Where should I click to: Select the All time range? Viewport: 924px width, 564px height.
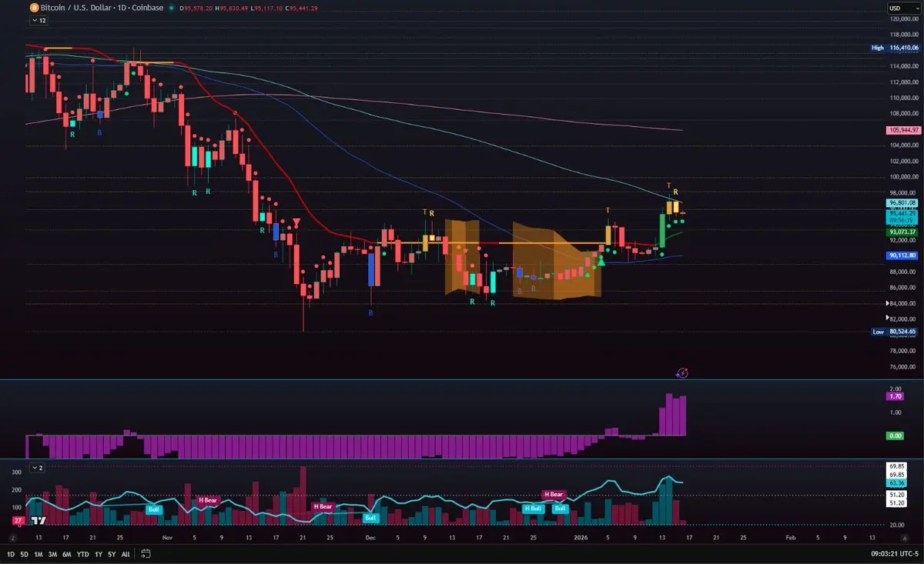click(126, 553)
